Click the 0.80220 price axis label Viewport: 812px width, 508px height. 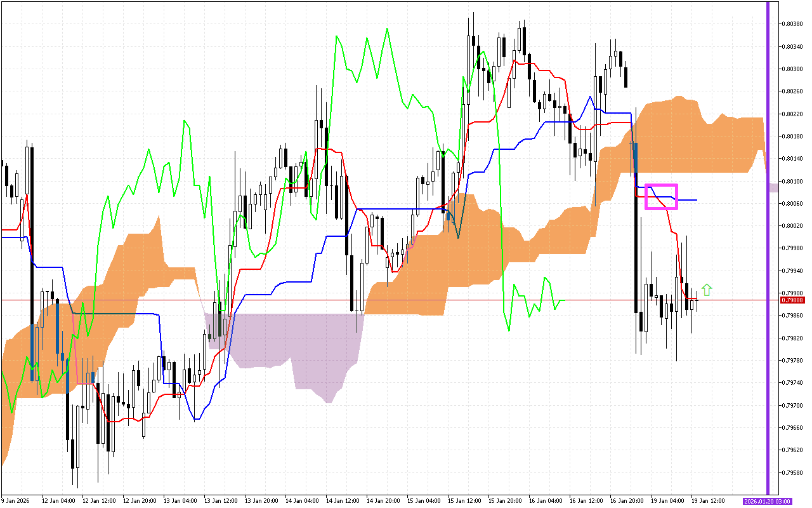point(792,114)
